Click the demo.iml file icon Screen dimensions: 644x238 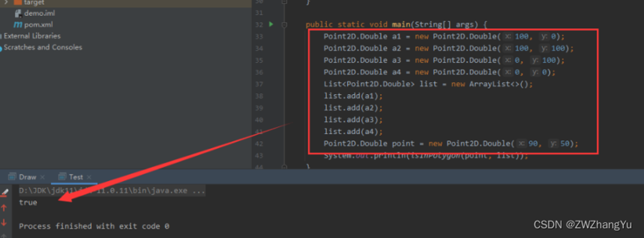[x=18, y=13]
